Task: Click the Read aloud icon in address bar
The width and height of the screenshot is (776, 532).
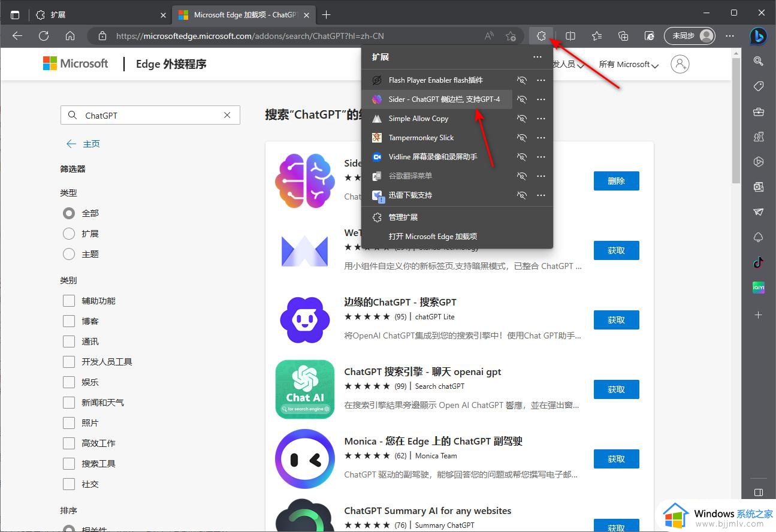Action: pyautogui.click(x=489, y=36)
